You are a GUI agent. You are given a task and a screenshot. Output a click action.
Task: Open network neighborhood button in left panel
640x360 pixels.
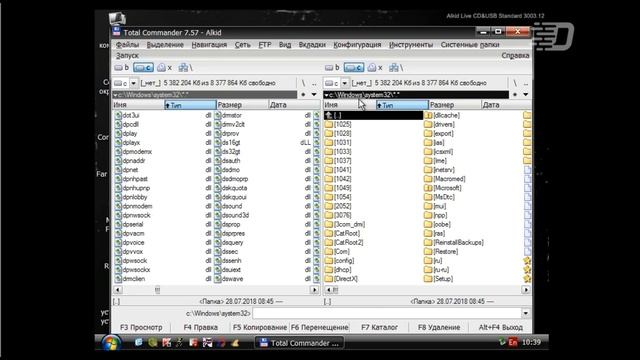[x=185, y=68]
